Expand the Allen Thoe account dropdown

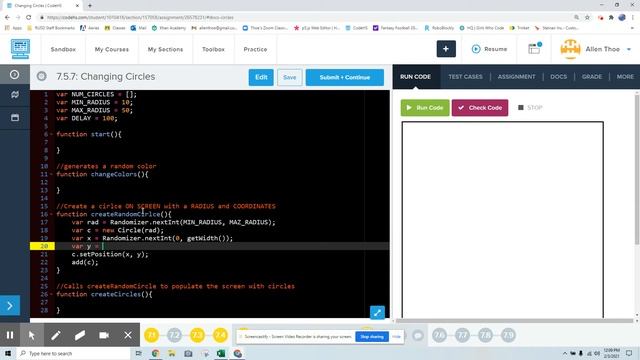(629, 49)
